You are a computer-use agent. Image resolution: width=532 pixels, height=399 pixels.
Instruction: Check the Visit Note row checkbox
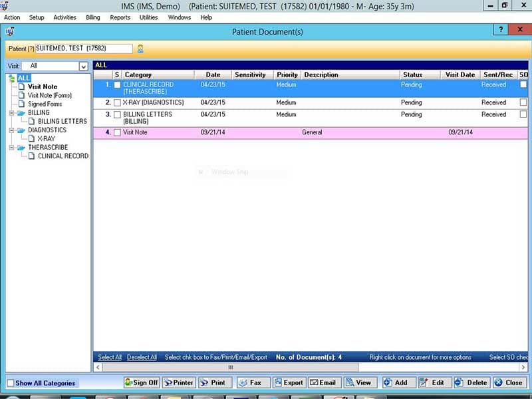(x=117, y=132)
